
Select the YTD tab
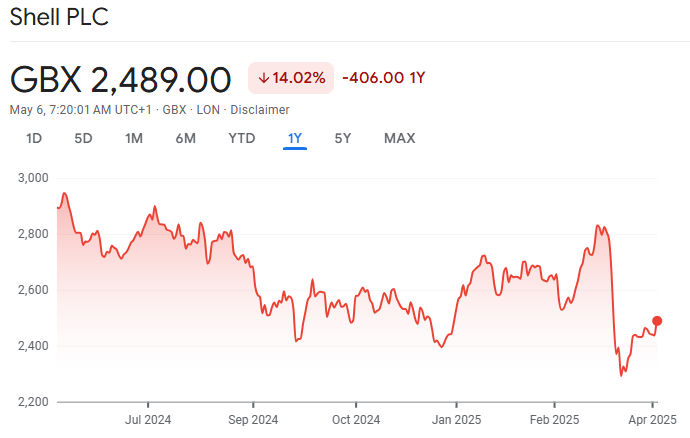click(241, 138)
